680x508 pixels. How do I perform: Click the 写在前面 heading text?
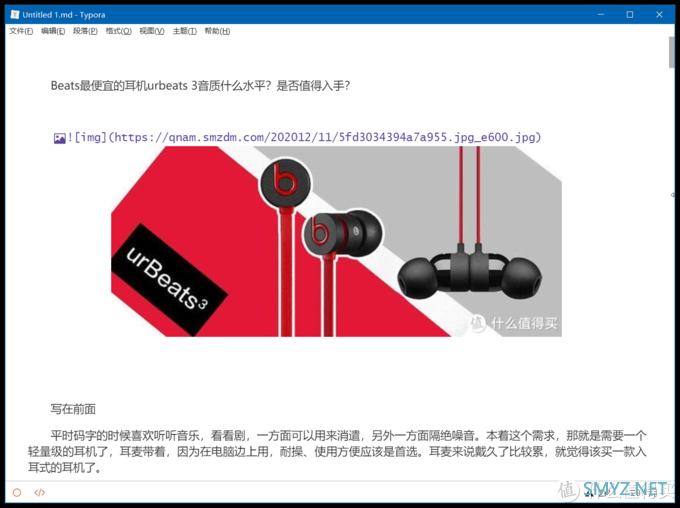73,409
